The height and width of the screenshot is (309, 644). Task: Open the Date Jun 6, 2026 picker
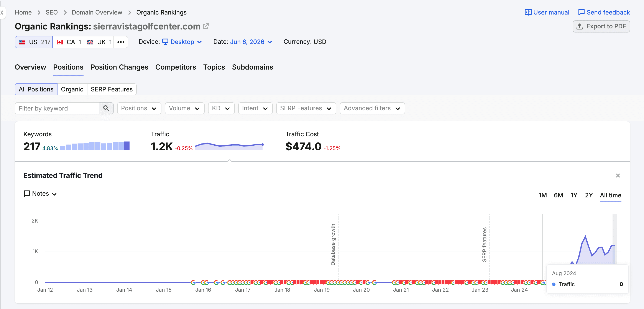251,42
